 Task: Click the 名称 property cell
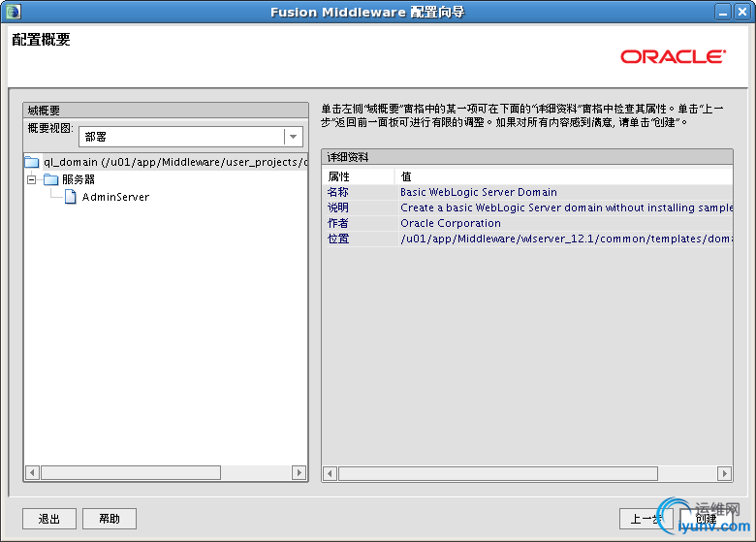360,192
